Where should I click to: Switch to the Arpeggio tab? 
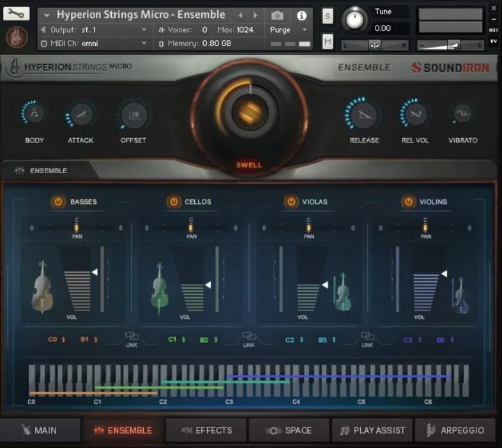[455, 430]
